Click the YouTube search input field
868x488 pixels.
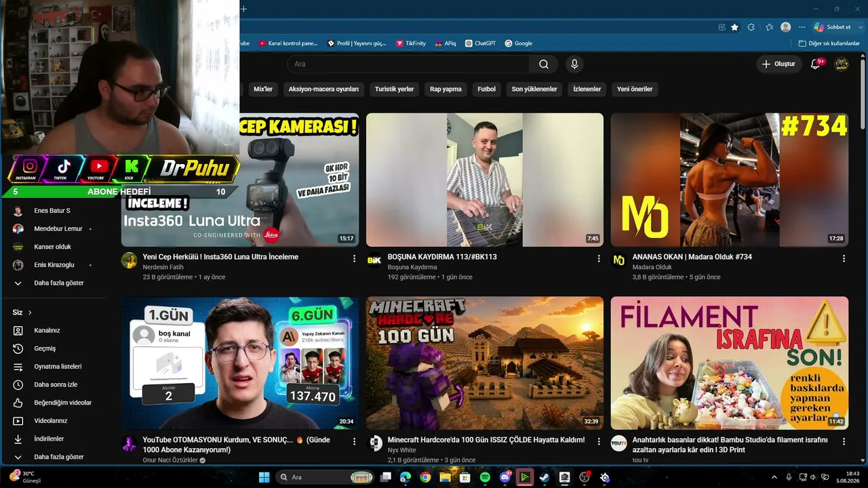click(x=408, y=64)
